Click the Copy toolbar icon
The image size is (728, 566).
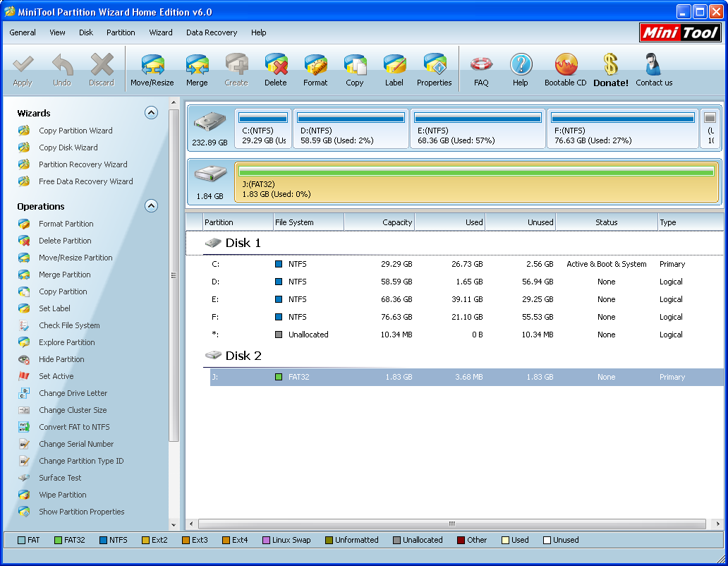(355, 69)
